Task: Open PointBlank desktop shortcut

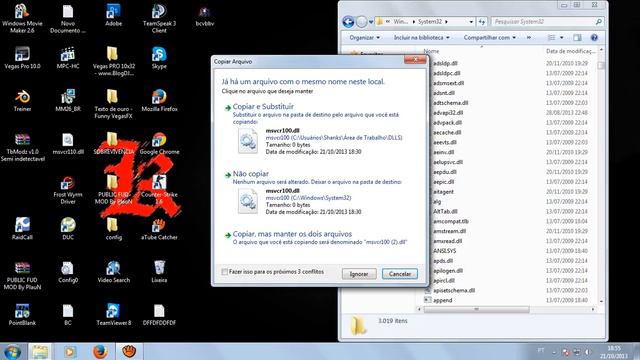Action: pos(22,314)
